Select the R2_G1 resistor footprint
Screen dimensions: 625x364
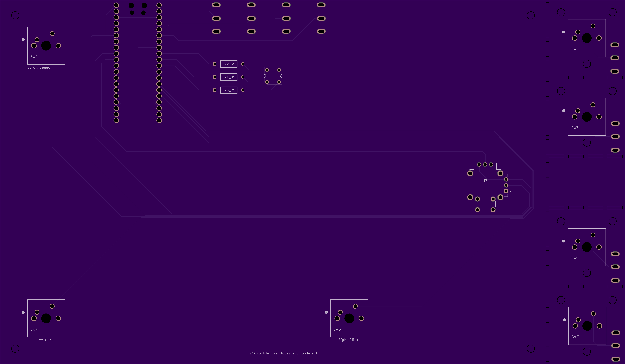point(229,64)
